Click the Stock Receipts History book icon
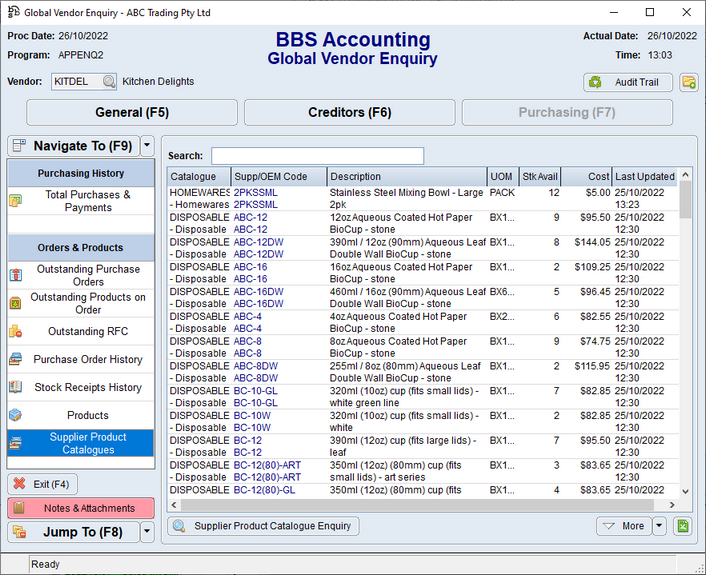The width and height of the screenshot is (706, 575). 15,387
